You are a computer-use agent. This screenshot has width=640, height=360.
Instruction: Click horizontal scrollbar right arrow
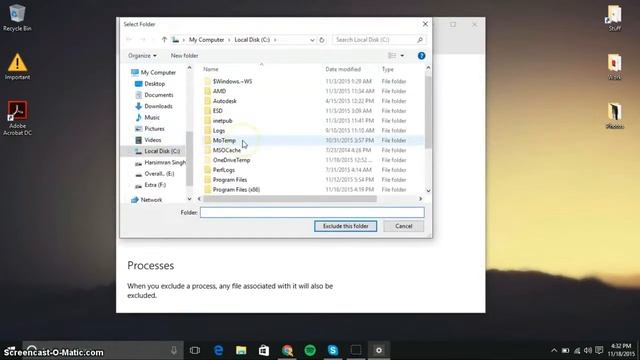click(420, 199)
